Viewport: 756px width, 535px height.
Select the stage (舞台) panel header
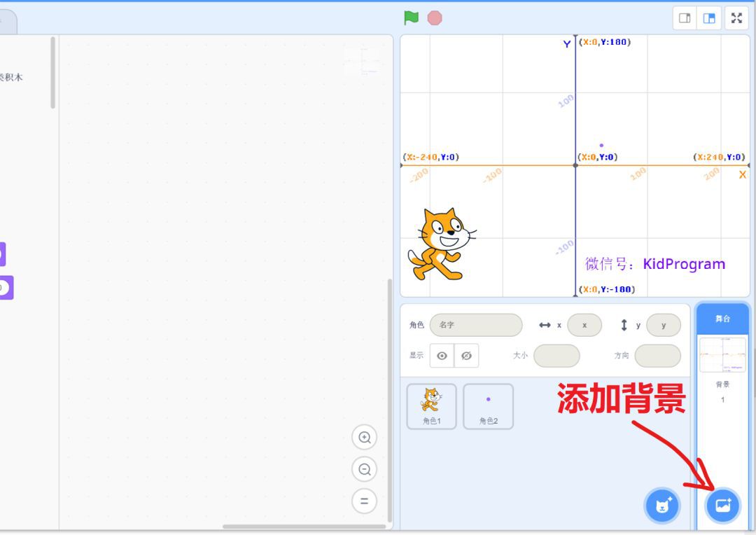pyautogui.click(x=722, y=319)
